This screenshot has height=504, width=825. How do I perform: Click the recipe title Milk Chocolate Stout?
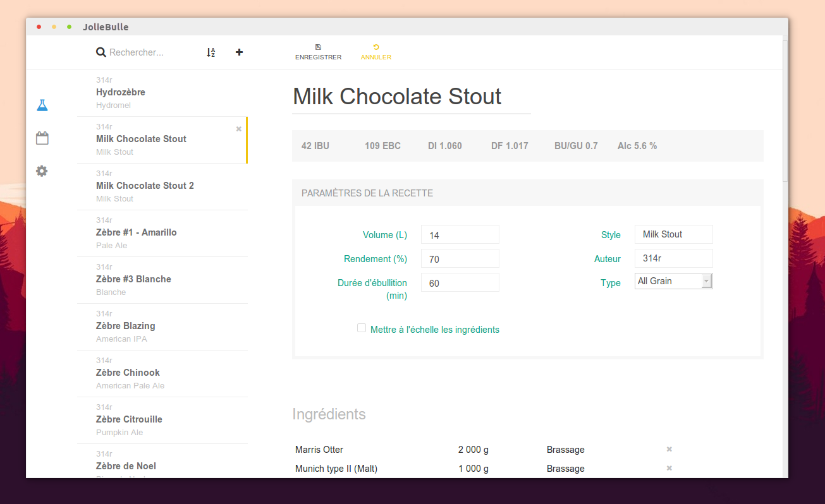tap(397, 97)
